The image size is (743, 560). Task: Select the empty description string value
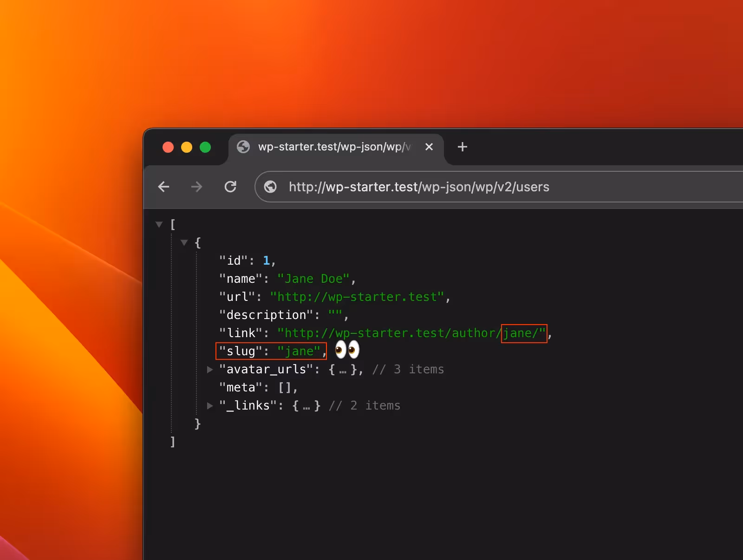click(x=335, y=315)
